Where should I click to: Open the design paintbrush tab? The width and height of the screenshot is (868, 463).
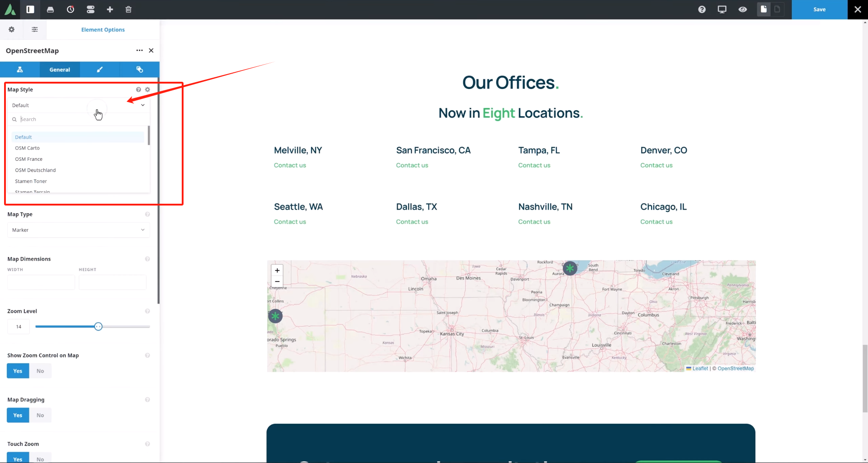tap(99, 70)
